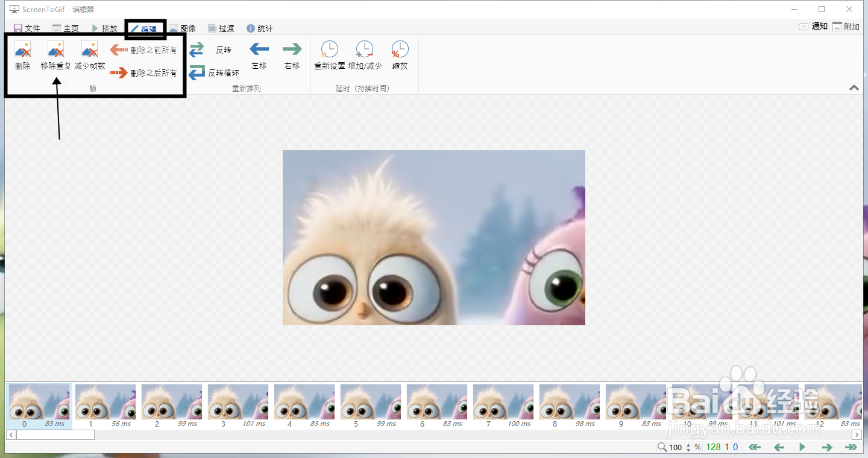The height and width of the screenshot is (458, 868).
Task: Jump to the first frame
Action: (755, 447)
